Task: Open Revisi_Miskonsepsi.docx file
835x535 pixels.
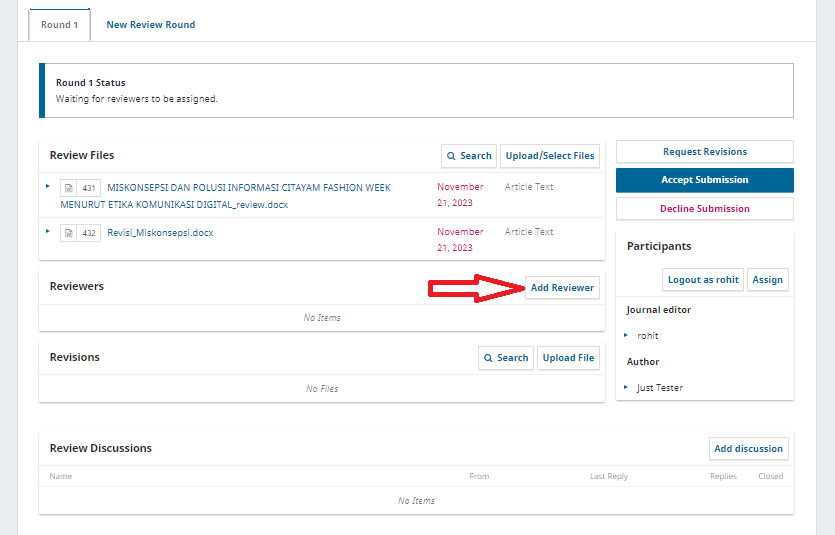Action: click(x=160, y=233)
